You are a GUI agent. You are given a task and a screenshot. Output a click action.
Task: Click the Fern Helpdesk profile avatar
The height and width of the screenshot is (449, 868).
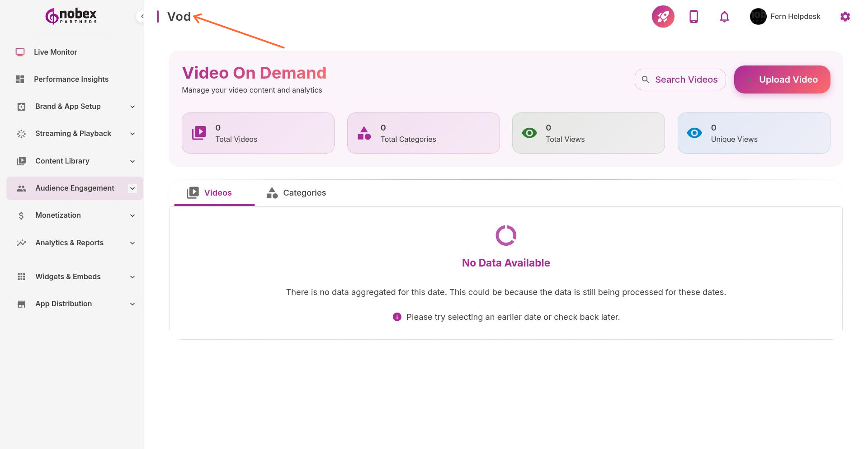coord(758,16)
